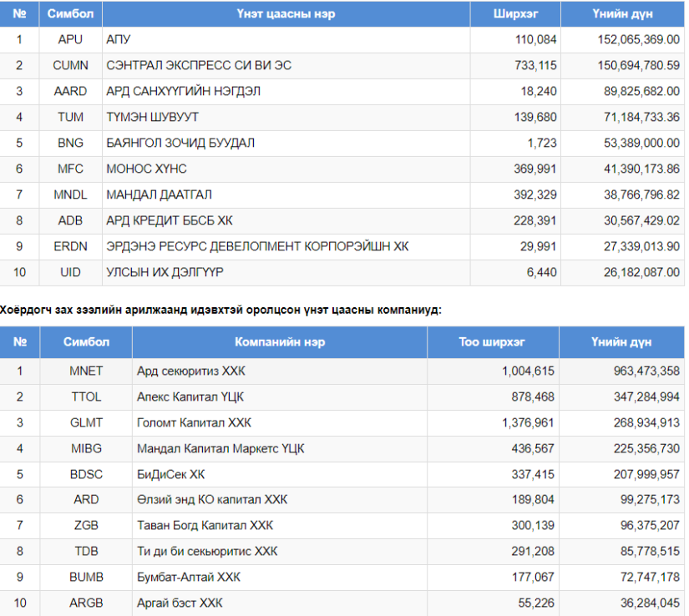Viewport: 689px width, 616px height.
Task: Select the APU symbol cell
Action: tap(70, 39)
